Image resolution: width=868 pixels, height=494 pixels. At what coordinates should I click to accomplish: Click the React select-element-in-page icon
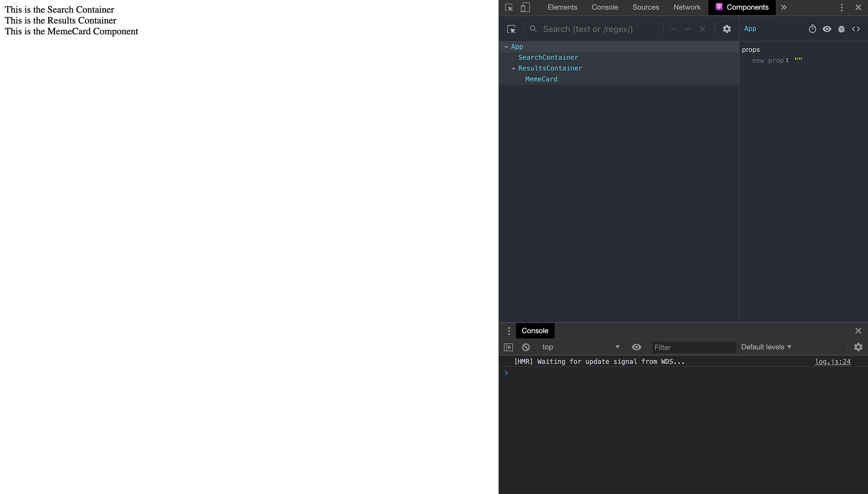coord(511,29)
